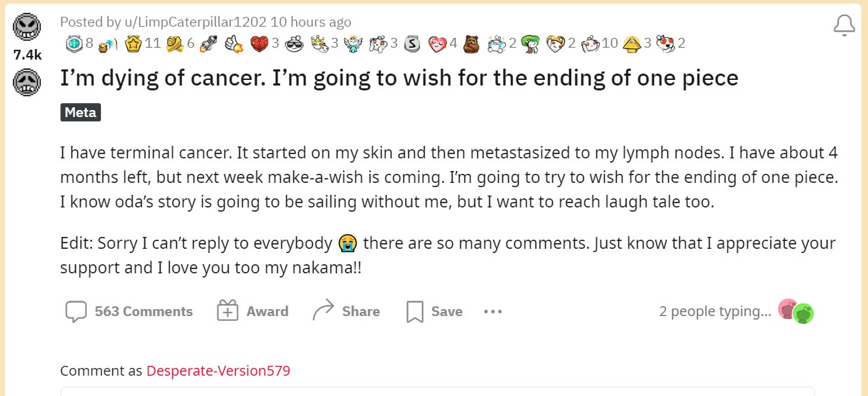Viewport: 868px width, 396px height.
Task: Click the brown bear hug award icon
Action: [x=471, y=43]
